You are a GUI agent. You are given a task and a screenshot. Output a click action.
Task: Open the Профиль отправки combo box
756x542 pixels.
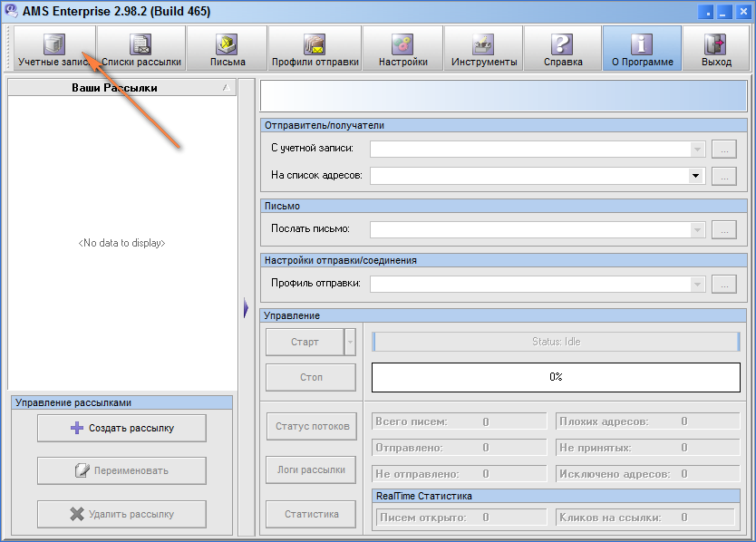[x=696, y=285]
